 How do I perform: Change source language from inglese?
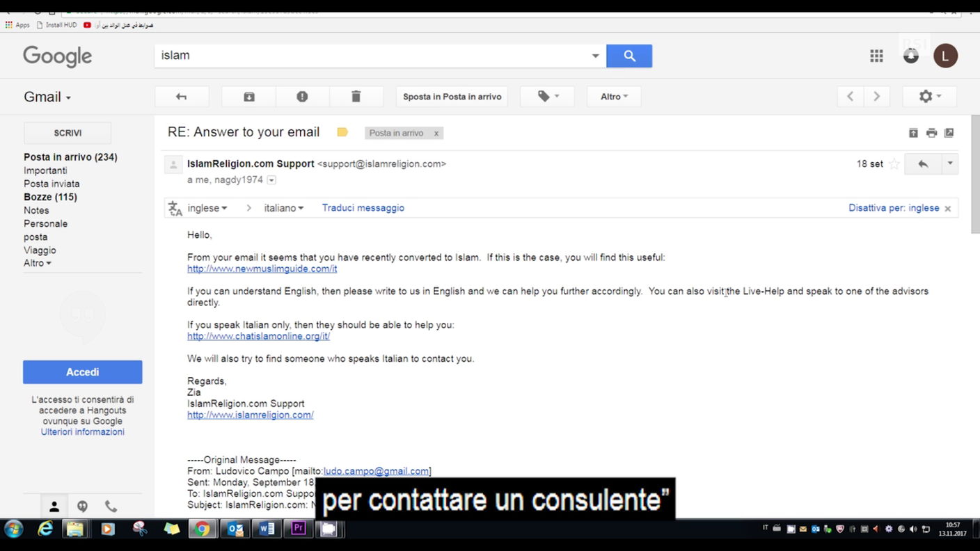tap(207, 208)
